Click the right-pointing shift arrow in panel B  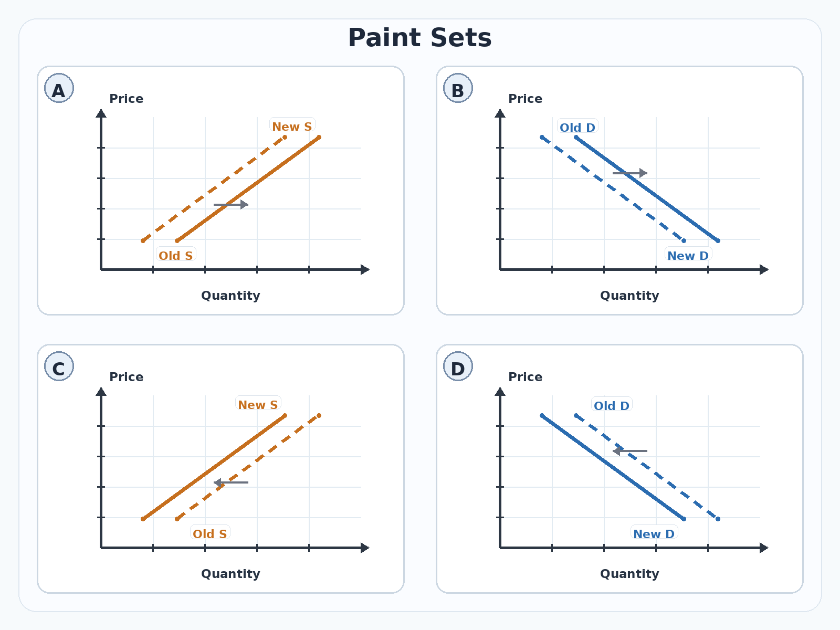click(630, 173)
